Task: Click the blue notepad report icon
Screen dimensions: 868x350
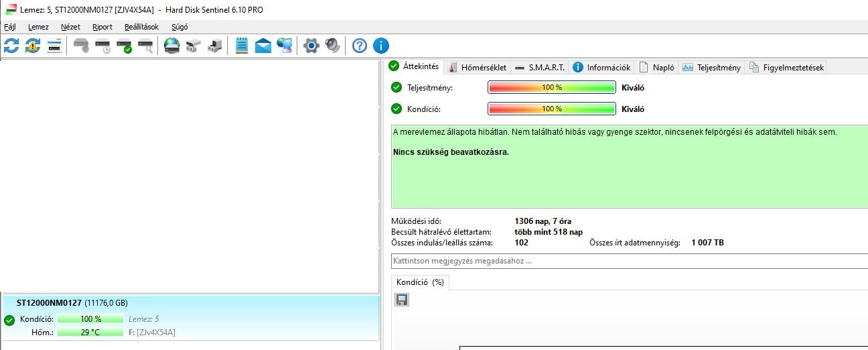Action: tap(242, 46)
